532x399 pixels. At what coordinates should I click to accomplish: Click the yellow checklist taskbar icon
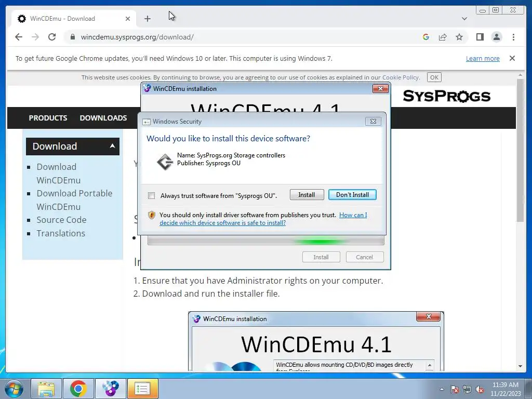tap(142, 389)
